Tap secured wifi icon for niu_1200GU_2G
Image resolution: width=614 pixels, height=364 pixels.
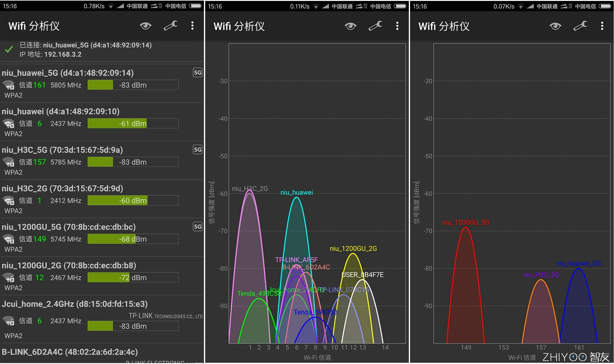pyautogui.click(x=9, y=278)
